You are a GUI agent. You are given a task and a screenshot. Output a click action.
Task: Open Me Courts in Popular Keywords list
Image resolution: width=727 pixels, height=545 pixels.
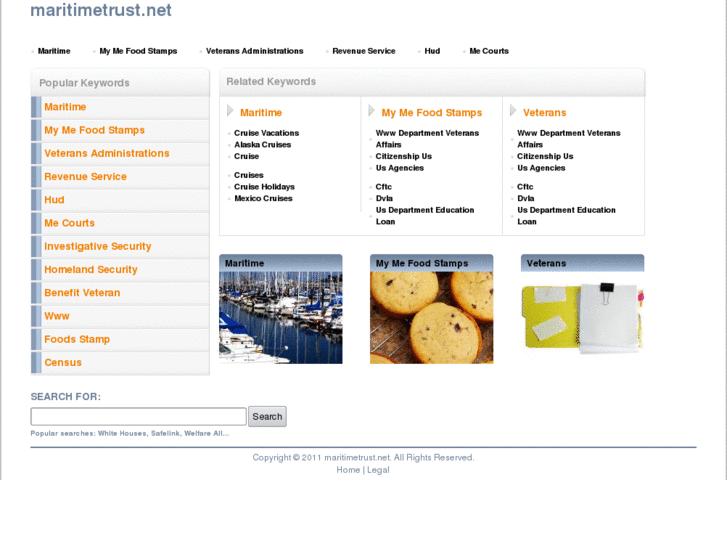pos(70,223)
